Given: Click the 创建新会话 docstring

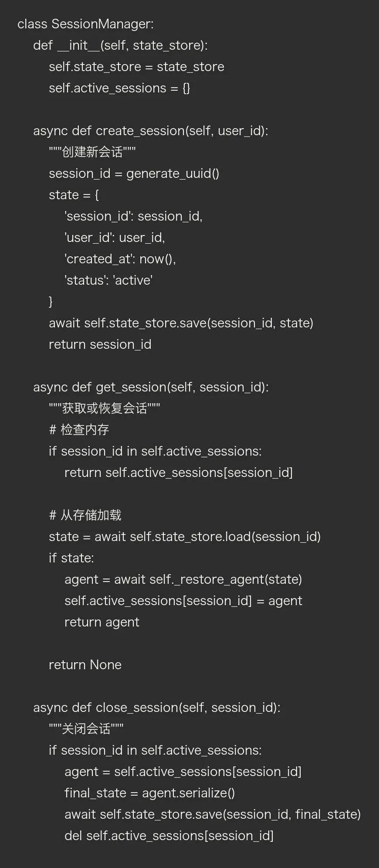Looking at the screenshot, I should [x=92, y=152].
